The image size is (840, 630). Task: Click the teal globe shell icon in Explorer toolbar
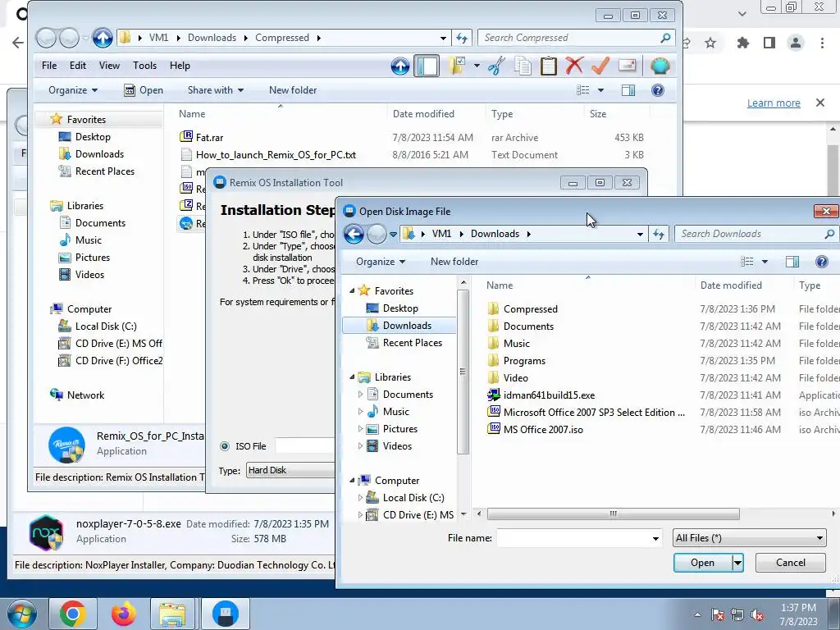pos(660,66)
